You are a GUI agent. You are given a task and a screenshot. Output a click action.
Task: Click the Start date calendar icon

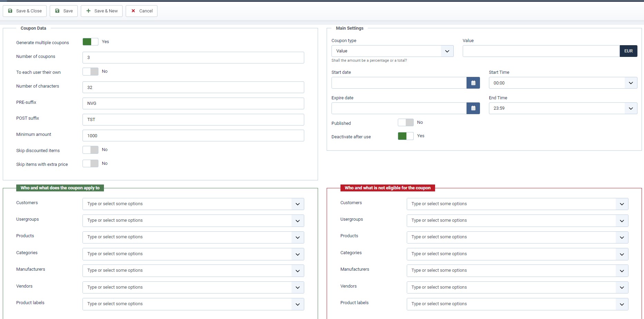[x=473, y=83]
